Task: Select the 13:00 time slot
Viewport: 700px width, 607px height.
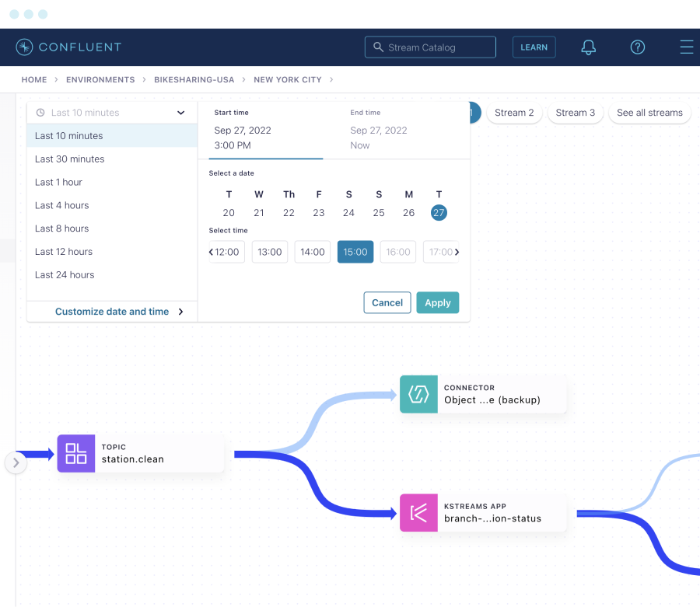Action: [269, 252]
